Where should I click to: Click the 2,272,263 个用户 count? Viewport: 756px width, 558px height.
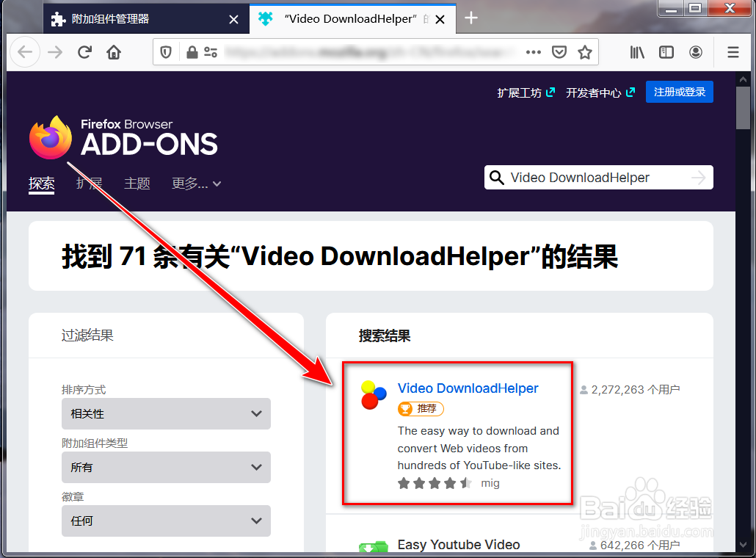(x=630, y=389)
